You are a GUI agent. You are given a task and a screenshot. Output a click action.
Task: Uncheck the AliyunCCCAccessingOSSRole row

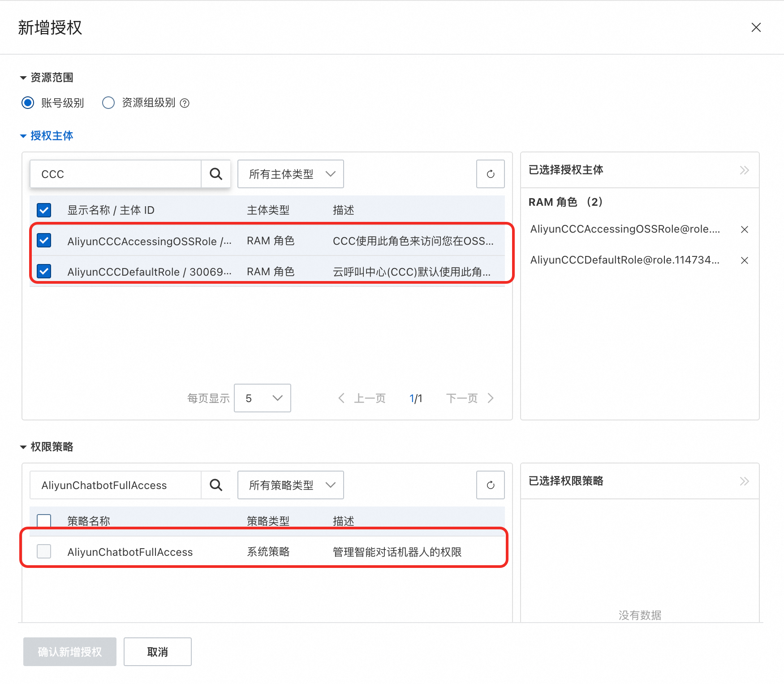[x=44, y=241]
